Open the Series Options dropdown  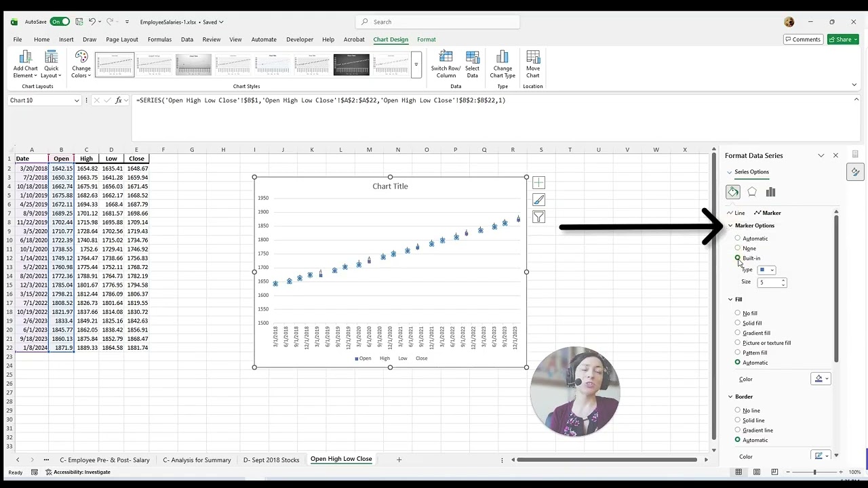tap(747, 172)
